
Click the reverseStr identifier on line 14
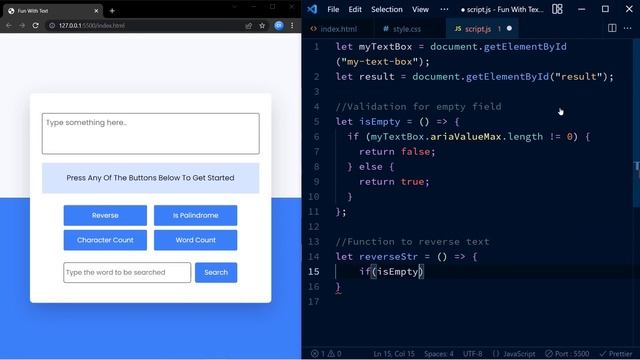[388, 257]
